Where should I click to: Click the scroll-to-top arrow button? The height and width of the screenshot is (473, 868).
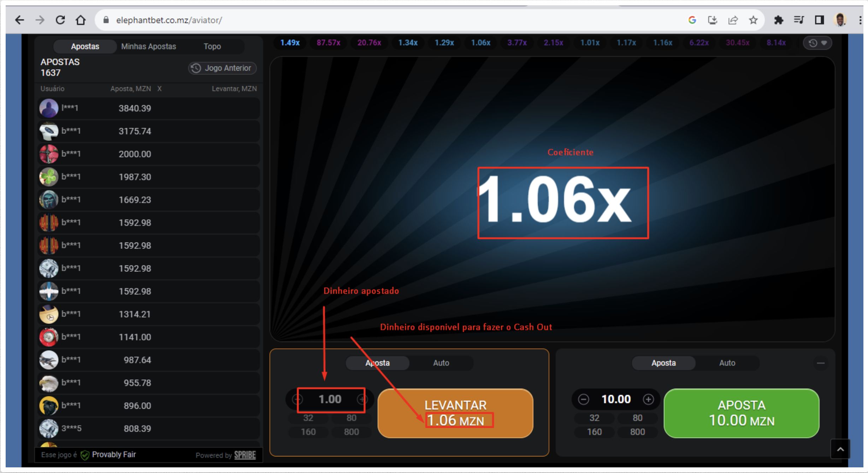click(x=840, y=449)
